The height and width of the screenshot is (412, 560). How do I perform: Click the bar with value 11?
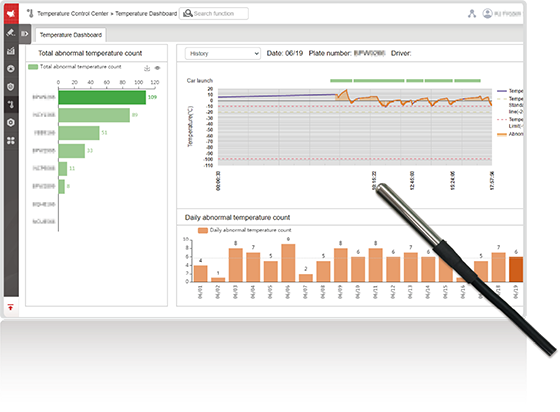click(x=63, y=169)
